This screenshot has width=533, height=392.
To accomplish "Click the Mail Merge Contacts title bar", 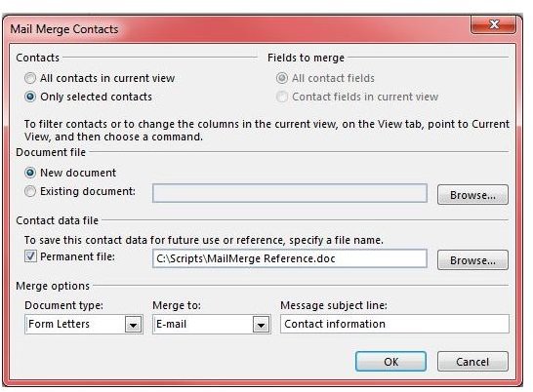I will pyautogui.click(x=238, y=29).
